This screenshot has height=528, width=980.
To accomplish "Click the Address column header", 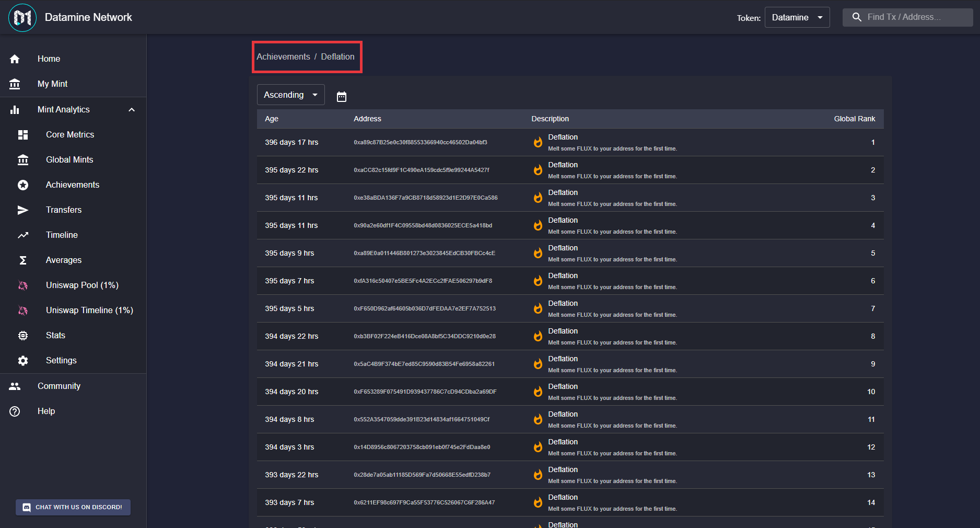I will coord(367,119).
